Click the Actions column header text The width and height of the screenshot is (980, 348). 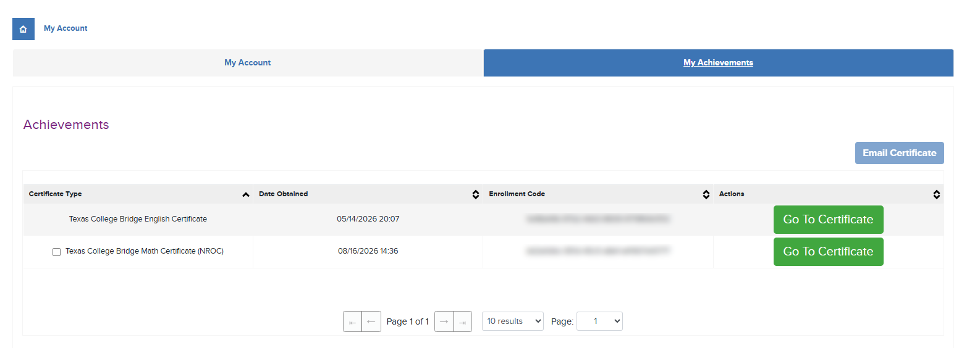coord(732,194)
